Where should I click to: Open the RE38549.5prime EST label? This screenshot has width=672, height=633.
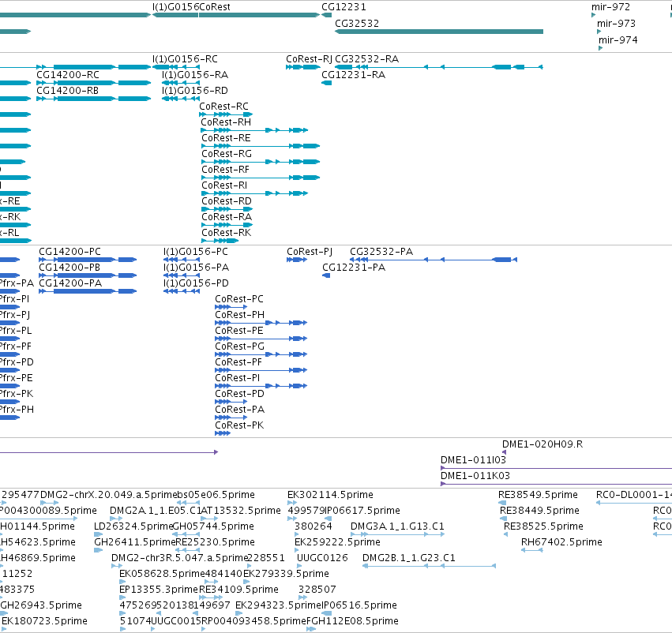click(538, 495)
